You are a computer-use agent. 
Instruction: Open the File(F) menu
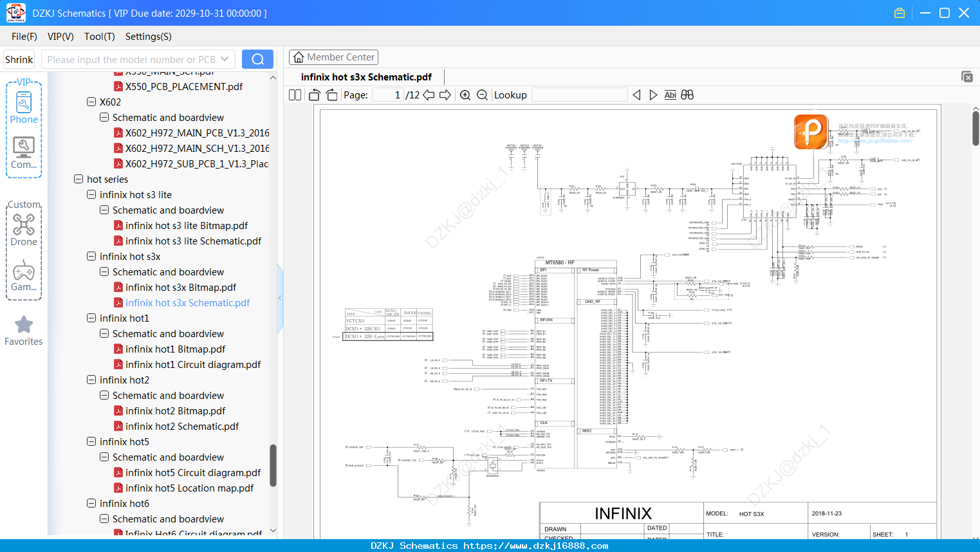click(24, 37)
